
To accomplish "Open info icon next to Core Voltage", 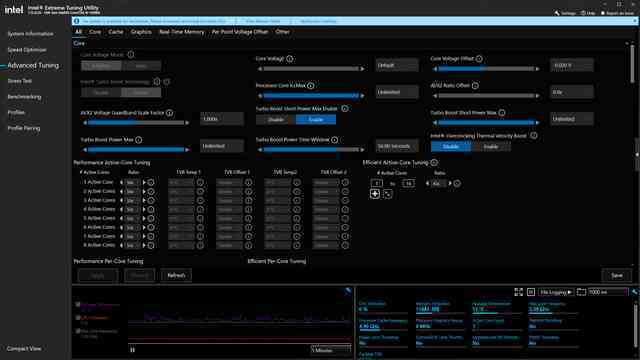I will (289, 59).
